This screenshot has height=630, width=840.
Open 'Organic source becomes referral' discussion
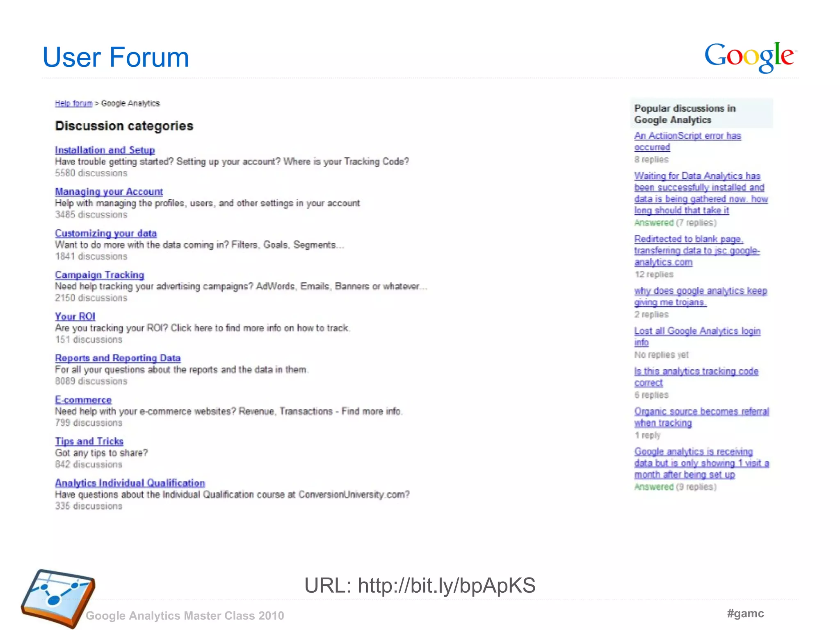pyautogui.click(x=701, y=417)
